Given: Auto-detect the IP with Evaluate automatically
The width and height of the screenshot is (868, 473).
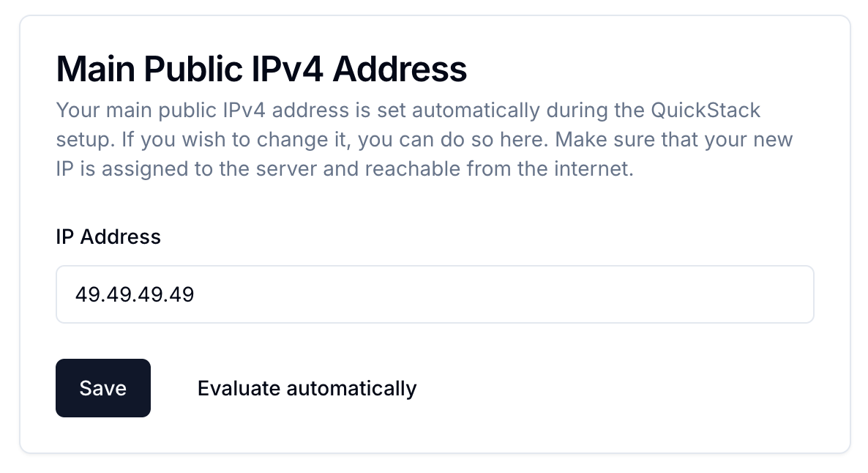Looking at the screenshot, I should click(x=307, y=388).
